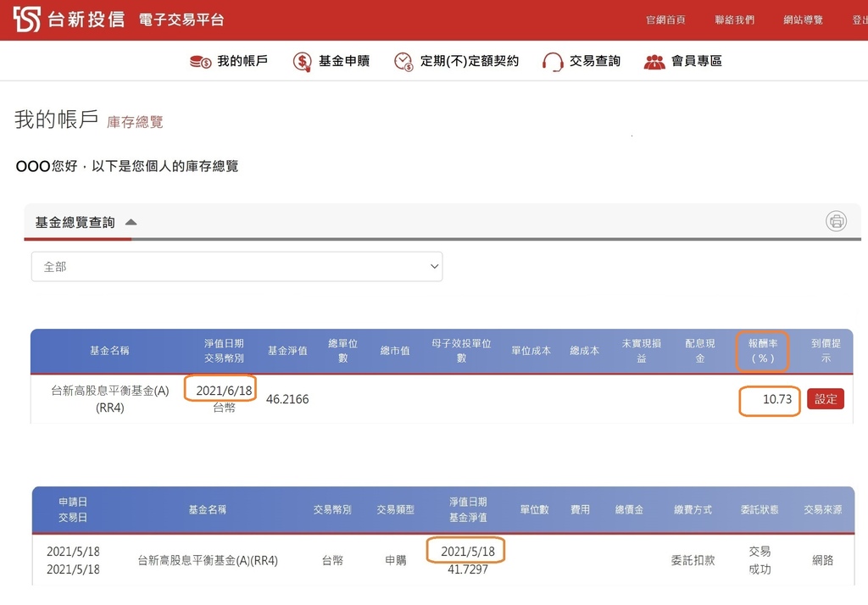Click the circled 報酬率 column header
Screen dimensions: 868x605
coord(760,351)
